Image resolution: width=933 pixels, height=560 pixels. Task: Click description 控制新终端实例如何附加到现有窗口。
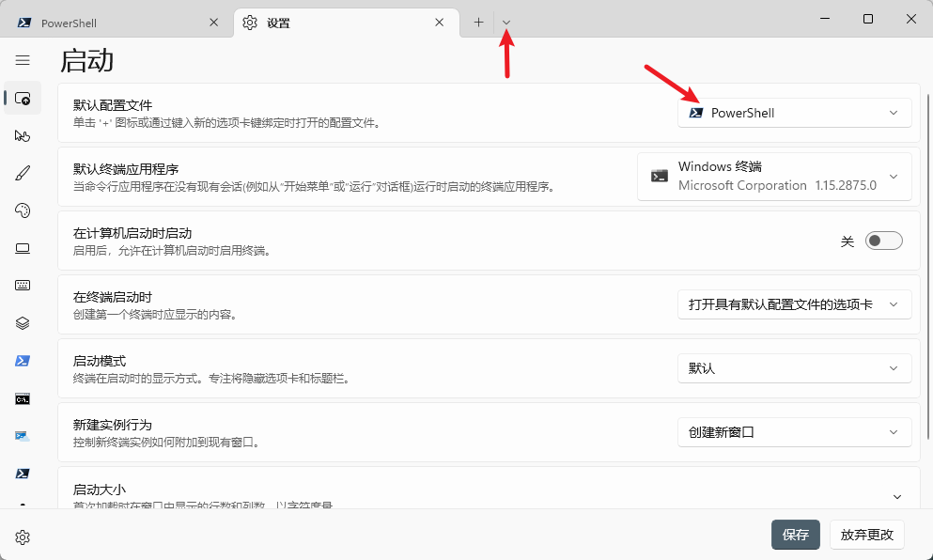click(168, 443)
